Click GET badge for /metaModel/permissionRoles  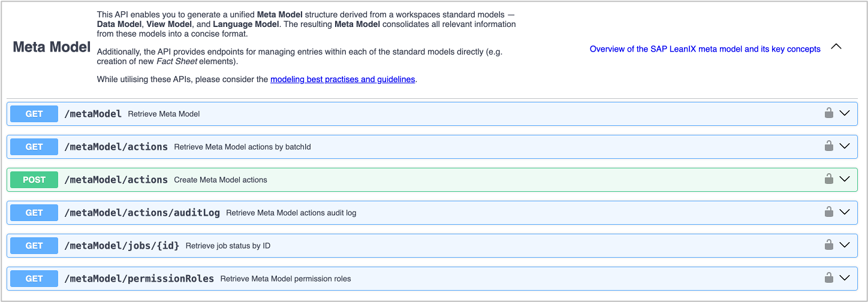point(34,279)
